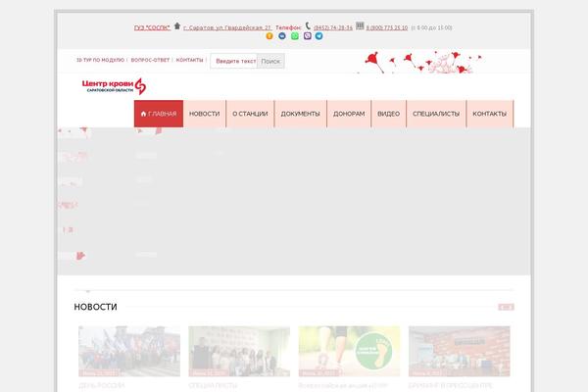Screen dimensions: 588x392
Task: Open the news thumbnail with green footprint
Action: (349, 351)
